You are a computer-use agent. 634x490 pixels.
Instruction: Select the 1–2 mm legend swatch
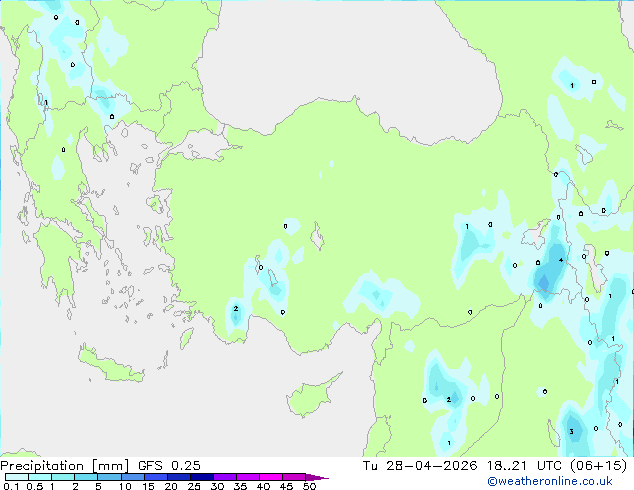point(63,477)
